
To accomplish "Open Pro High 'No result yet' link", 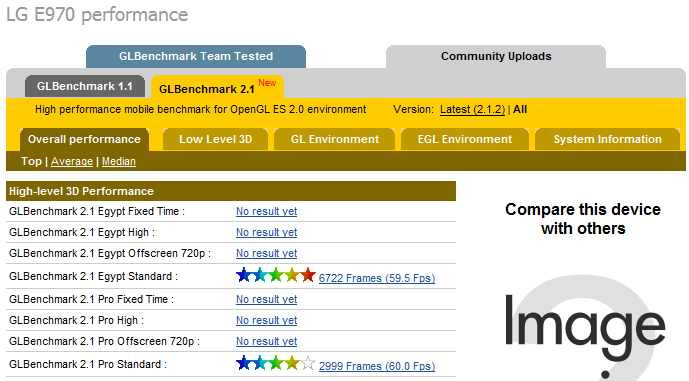I will pos(266,320).
